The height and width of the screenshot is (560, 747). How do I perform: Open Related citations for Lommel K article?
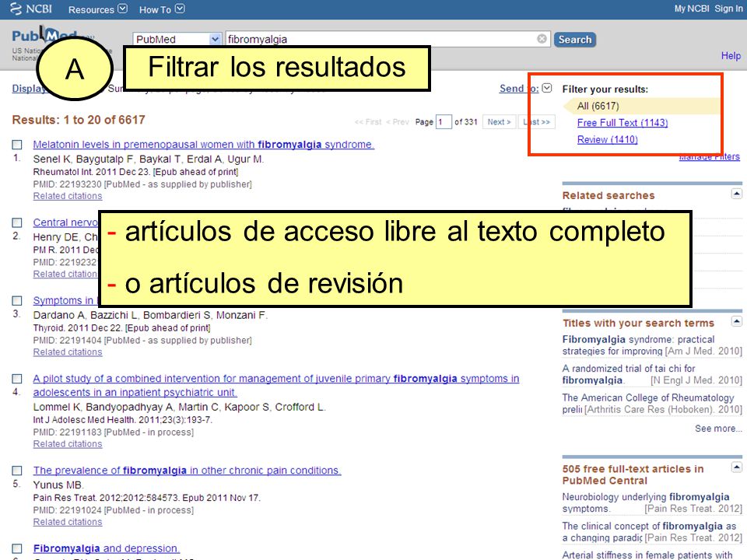(x=68, y=444)
